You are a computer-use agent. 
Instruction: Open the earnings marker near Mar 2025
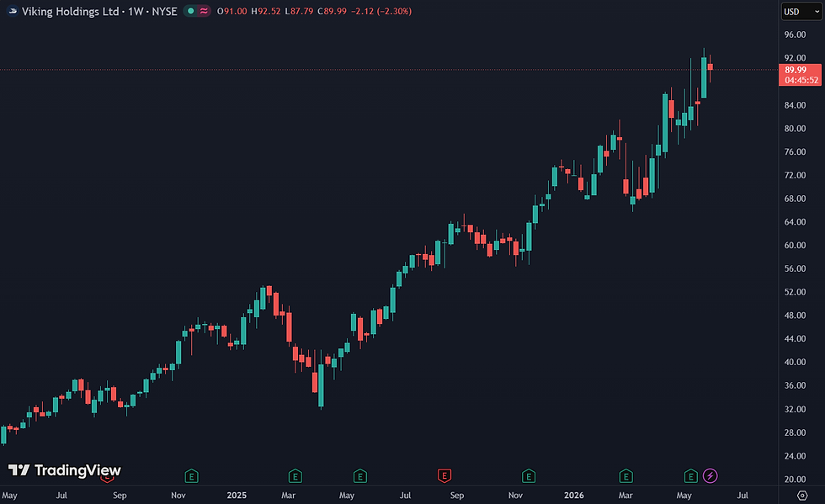(x=295, y=476)
